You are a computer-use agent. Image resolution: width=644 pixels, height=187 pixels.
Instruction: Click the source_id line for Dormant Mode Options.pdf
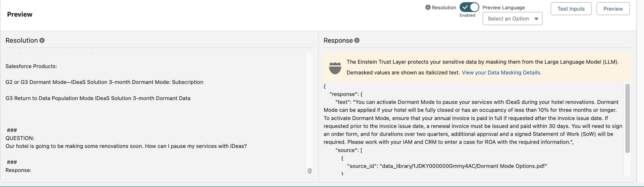(x=447, y=166)
